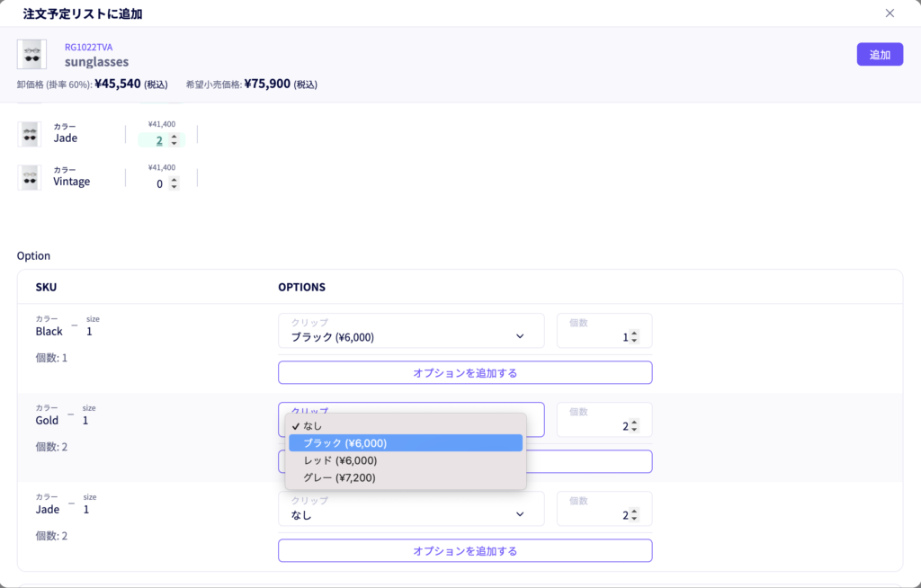Click the OPTIONS column header
Screen dimensions: 921x588
(302, 287)
